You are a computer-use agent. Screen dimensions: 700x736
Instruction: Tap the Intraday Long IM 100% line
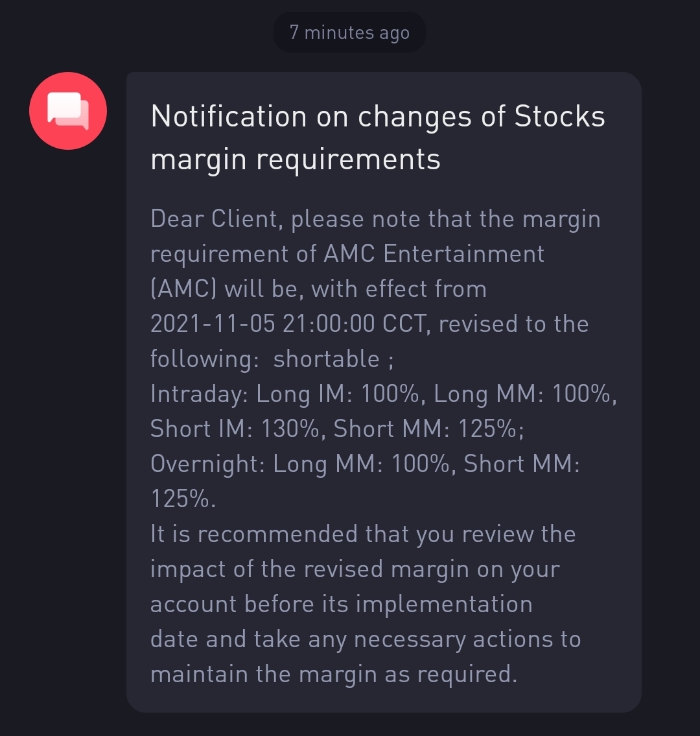point(285,394)
